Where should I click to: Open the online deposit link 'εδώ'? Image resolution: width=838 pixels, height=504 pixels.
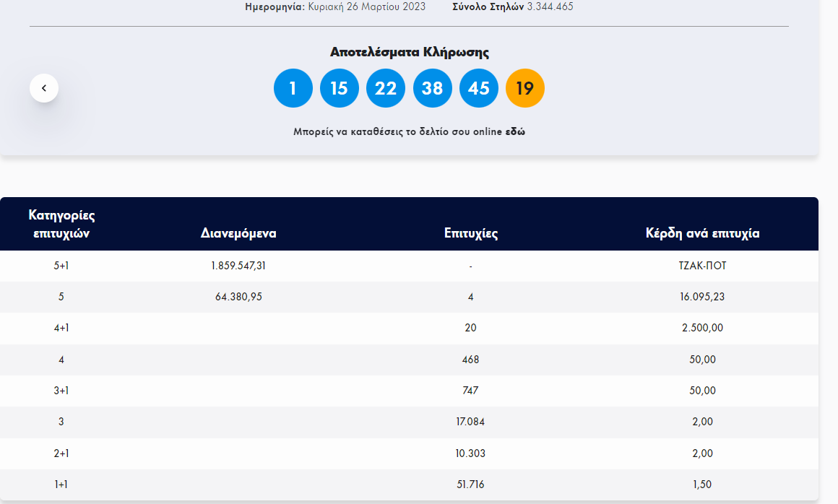(515, 132)
